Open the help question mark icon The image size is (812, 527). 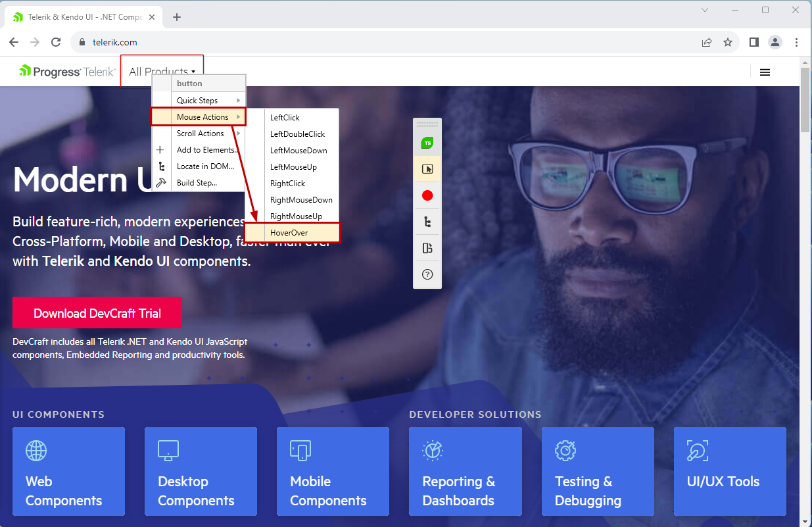coord(427,274)
